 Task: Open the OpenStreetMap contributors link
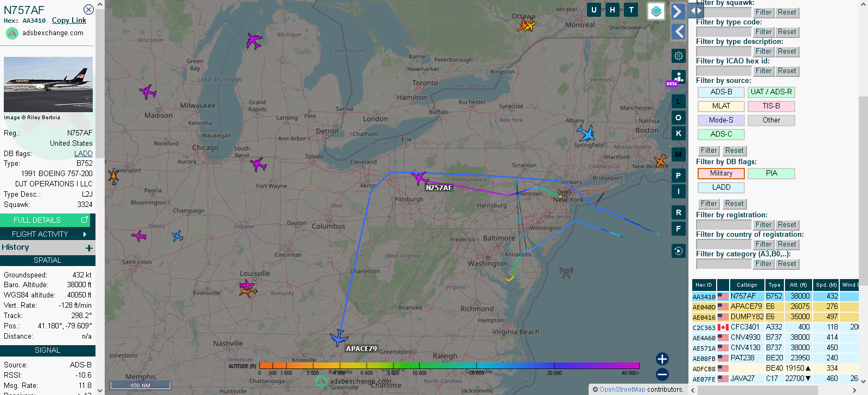coord(622,390)
